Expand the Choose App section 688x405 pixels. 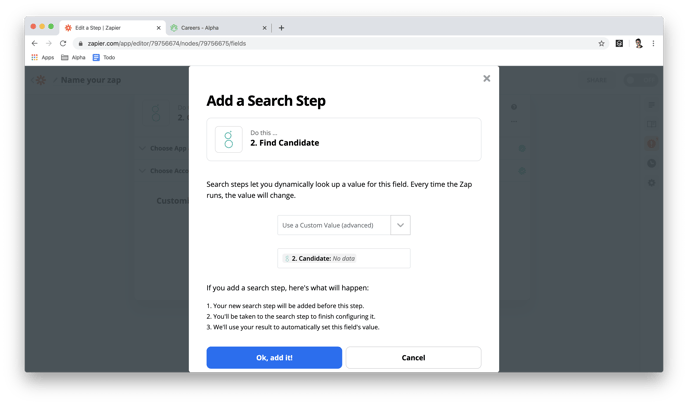(163, 148)
